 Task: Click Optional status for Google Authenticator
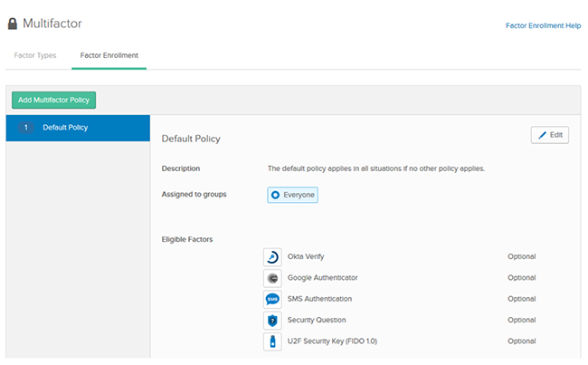point(521,278)
